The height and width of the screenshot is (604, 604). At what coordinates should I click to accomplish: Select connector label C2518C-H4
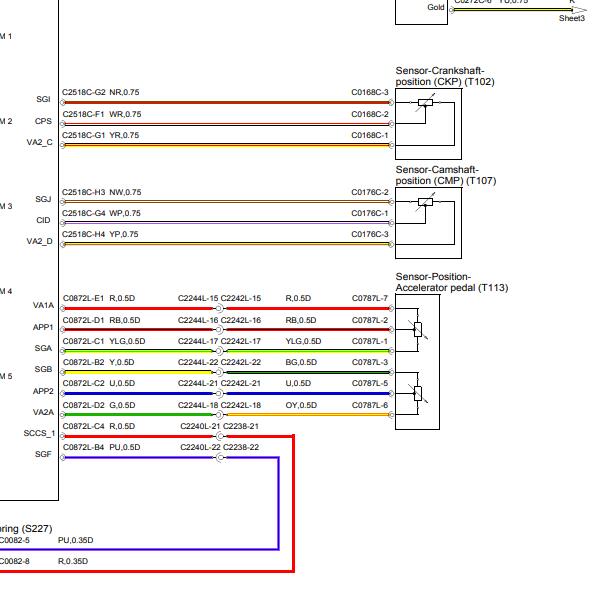[x=84, y=234]
